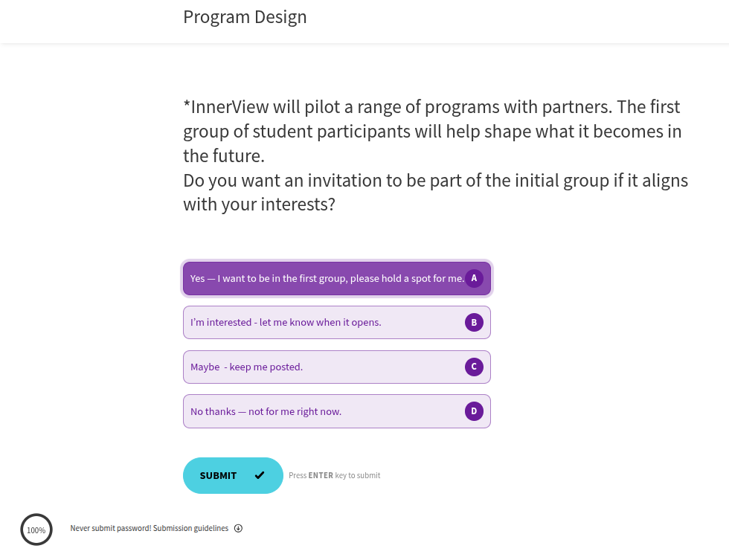Click the D key badge
The height and width of the screenshot is (560, 729).
pyautogui.click(x=474, y=411)
